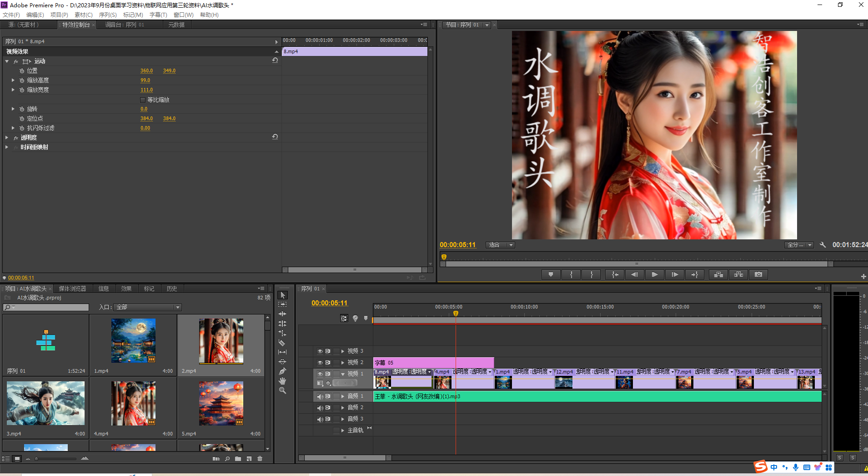The width and height of the screenshot is (868, 476).
Task: Open 适合 zoom level dropdown
Action: tap(500, 245)
